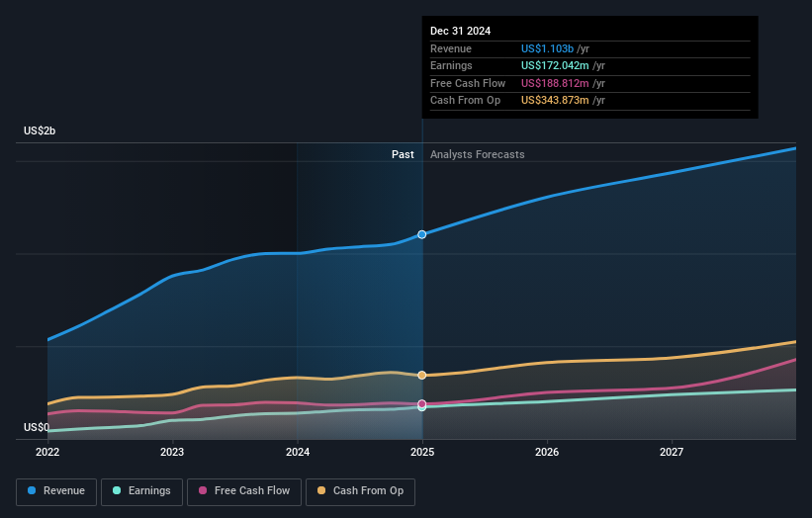The image size is (812, 518).
Task: Click the blue Revenue data point at 2025
Action: [422, 234]
